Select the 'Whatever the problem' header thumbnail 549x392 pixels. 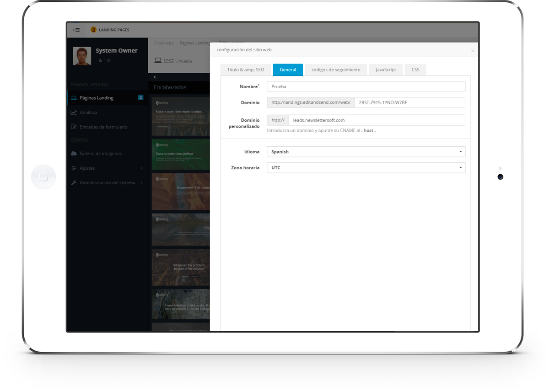(181, 268)
